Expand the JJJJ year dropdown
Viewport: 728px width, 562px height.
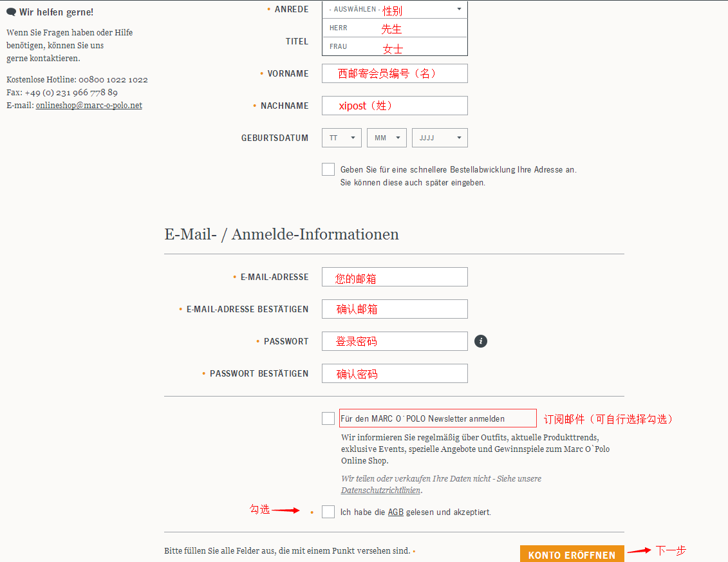[x=440, y=138]
